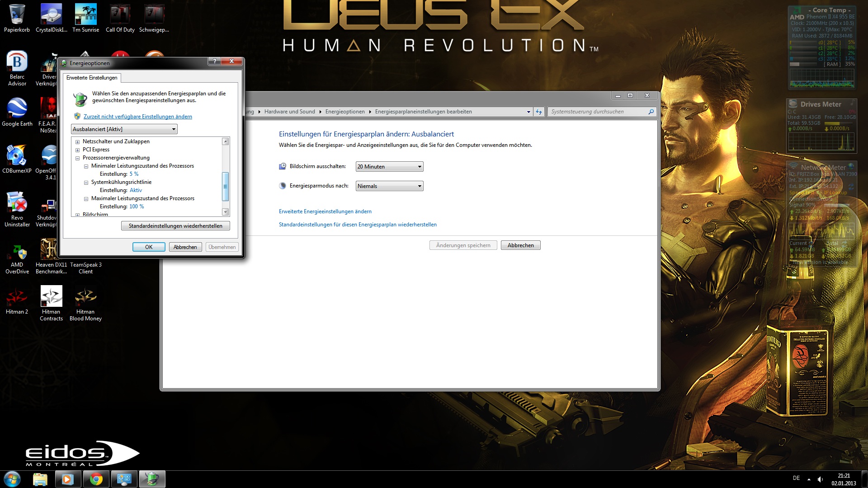Click the refresh button beside the address bar

tap(538, 112)
